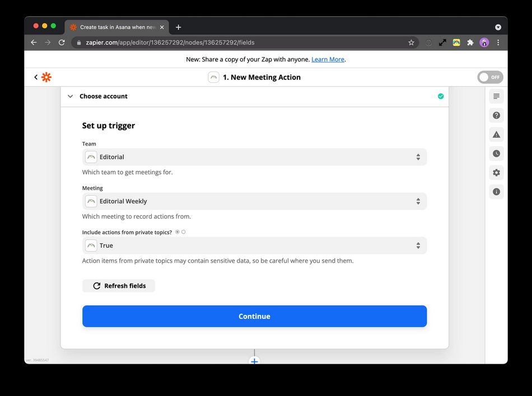Screen dimensions: 532x396
Task: Click the Continue button
Action: [x=254, y=317]
